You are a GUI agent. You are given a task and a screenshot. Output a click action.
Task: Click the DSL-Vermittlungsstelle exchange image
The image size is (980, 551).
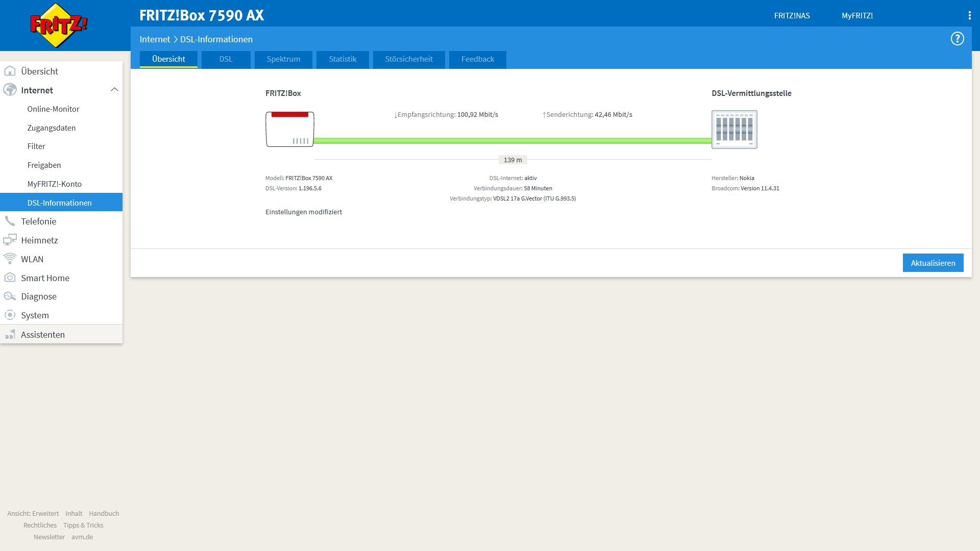[734, 130]
